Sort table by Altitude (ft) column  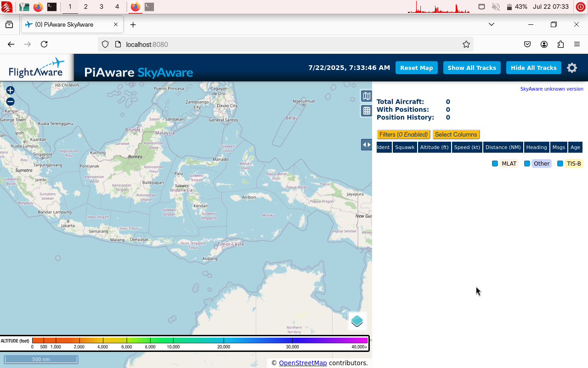click(x=434, y=147)
